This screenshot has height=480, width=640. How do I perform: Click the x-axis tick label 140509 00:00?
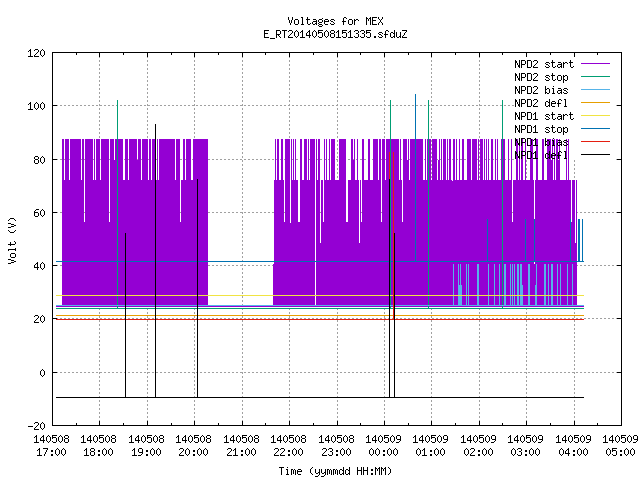[x=383, y=446]
